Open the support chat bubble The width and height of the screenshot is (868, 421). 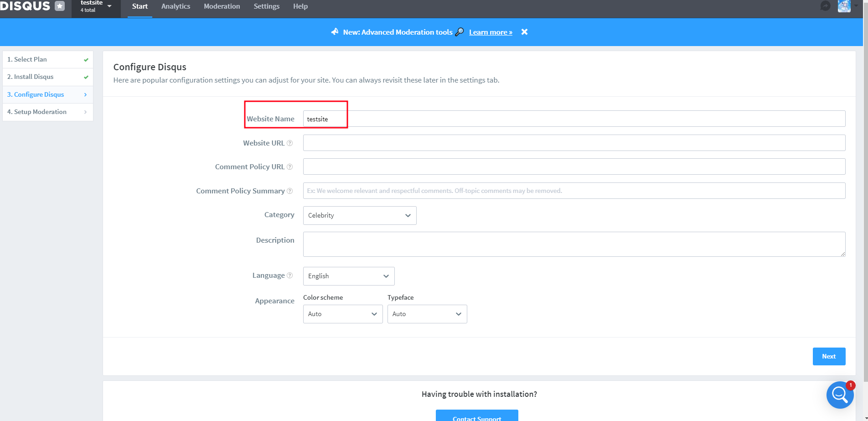tap(840, 395)
